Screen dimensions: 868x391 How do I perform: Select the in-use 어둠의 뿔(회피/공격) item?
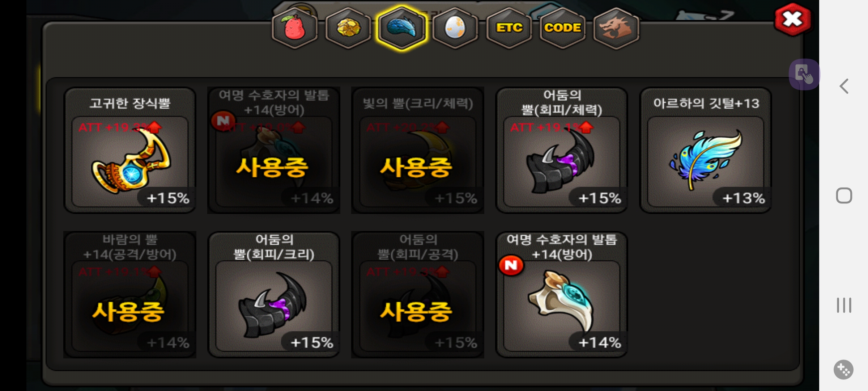pos(418,295)
